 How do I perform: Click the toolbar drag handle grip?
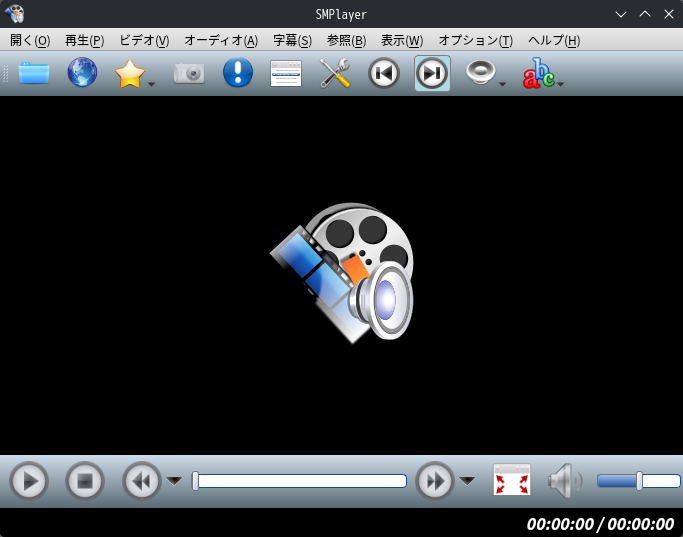6,73
